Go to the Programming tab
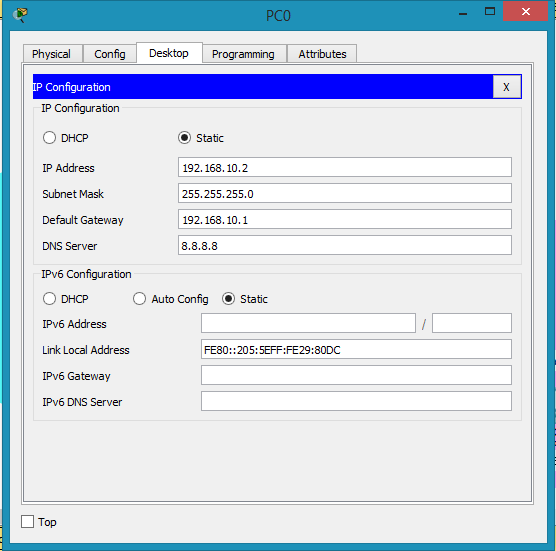 click(x=244, y=54)
